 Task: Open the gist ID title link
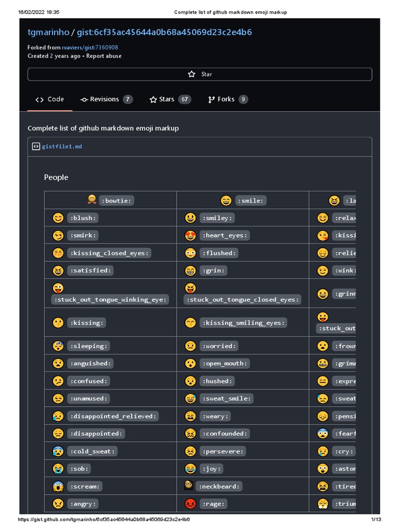click(x=164, y=32)
